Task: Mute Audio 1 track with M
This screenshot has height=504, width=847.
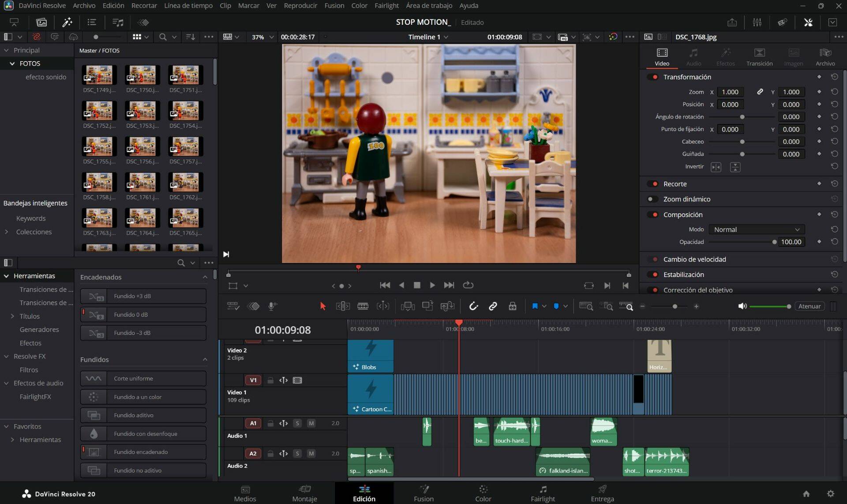Action: tap(311, 423)
